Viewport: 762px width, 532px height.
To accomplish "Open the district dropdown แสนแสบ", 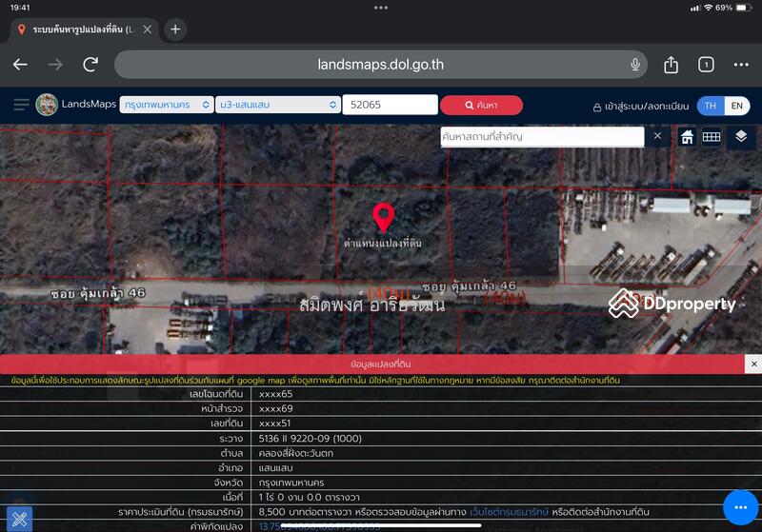I will tap(278, 105).
